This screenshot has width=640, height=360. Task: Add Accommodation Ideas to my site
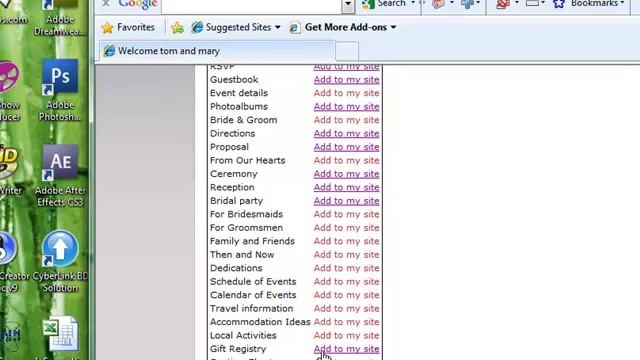click(x=347, y=322)
